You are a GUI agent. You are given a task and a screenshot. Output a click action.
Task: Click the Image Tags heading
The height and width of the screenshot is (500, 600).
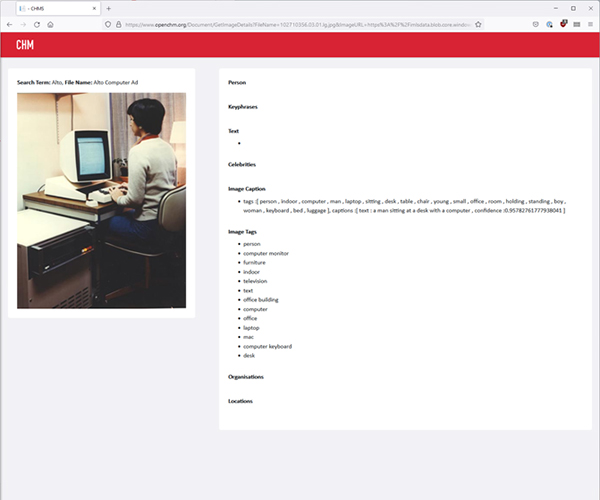point(242,231)
